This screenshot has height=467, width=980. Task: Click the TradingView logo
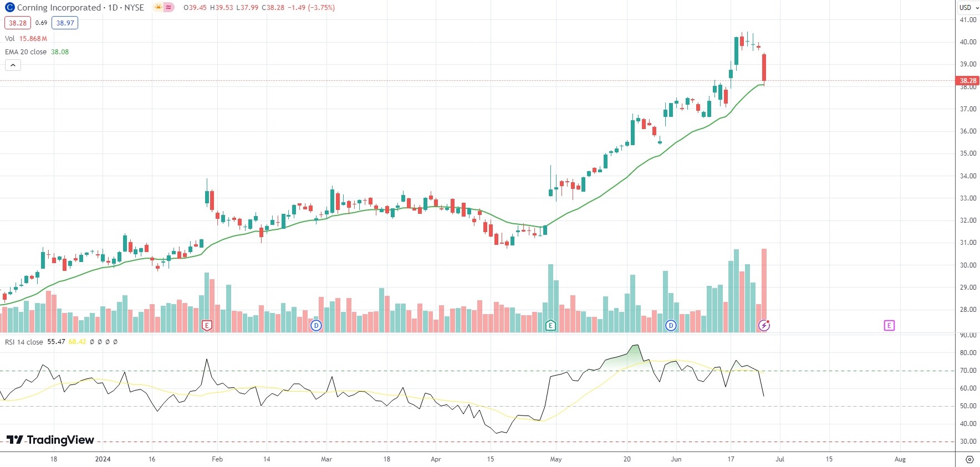coord(50,440)
